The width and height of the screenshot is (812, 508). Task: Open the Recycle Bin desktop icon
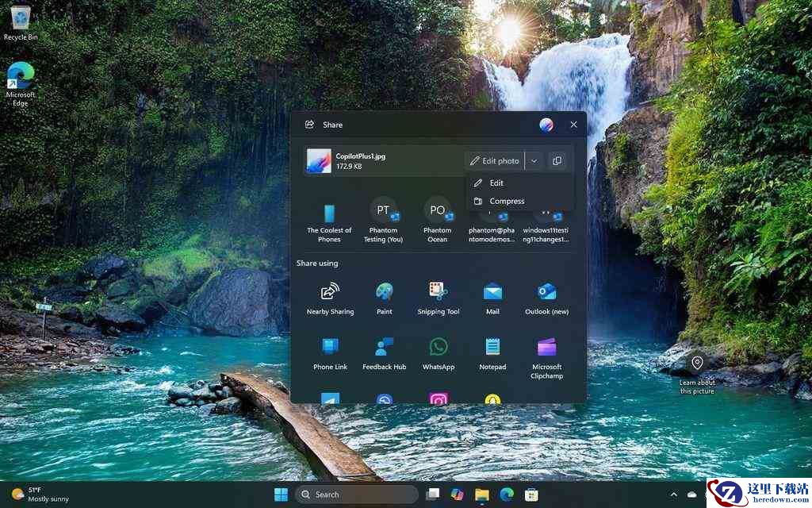(21, 23)
